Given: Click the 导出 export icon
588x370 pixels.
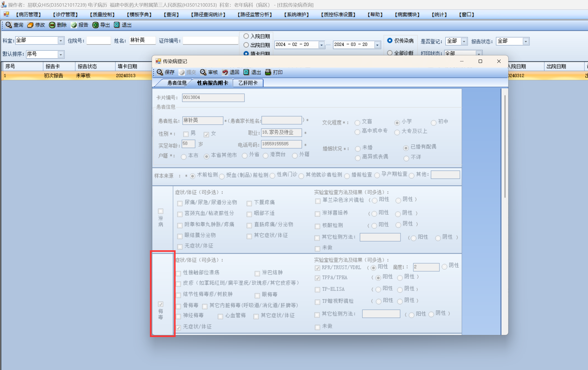Looking at the screenshot, I should click(x=95, y=25).
